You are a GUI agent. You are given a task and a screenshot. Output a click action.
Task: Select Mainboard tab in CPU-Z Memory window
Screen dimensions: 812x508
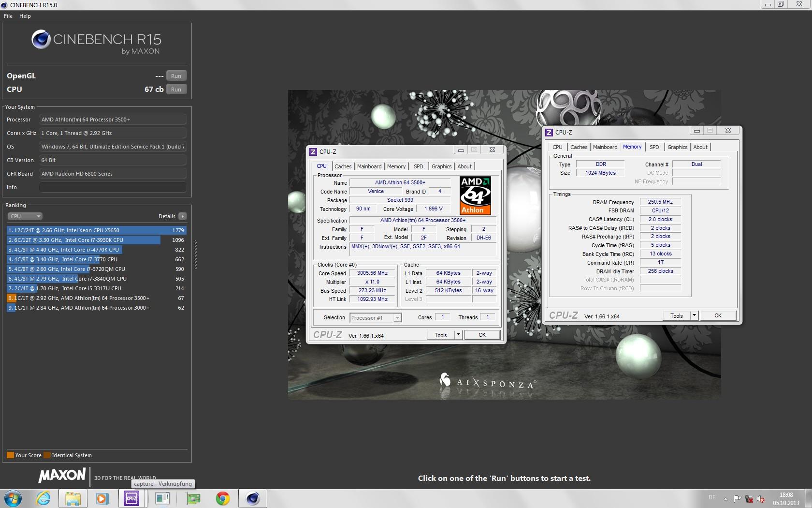(x=605, y=147)
